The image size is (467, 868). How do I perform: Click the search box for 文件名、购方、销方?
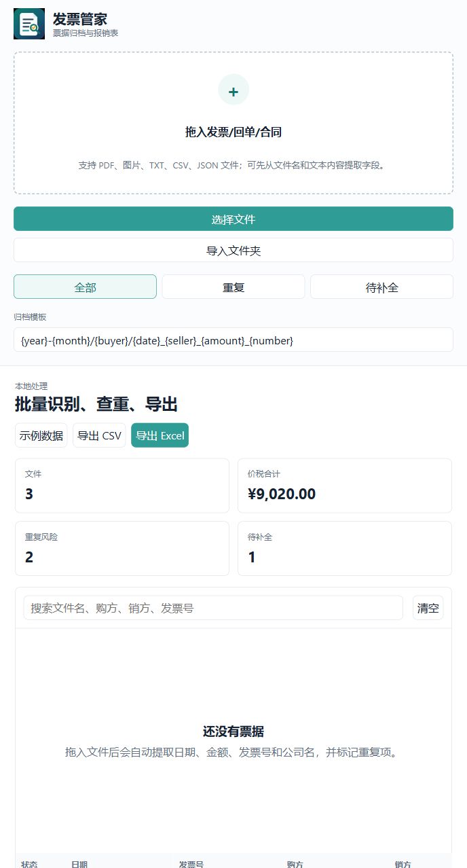[x=213, y=608]
